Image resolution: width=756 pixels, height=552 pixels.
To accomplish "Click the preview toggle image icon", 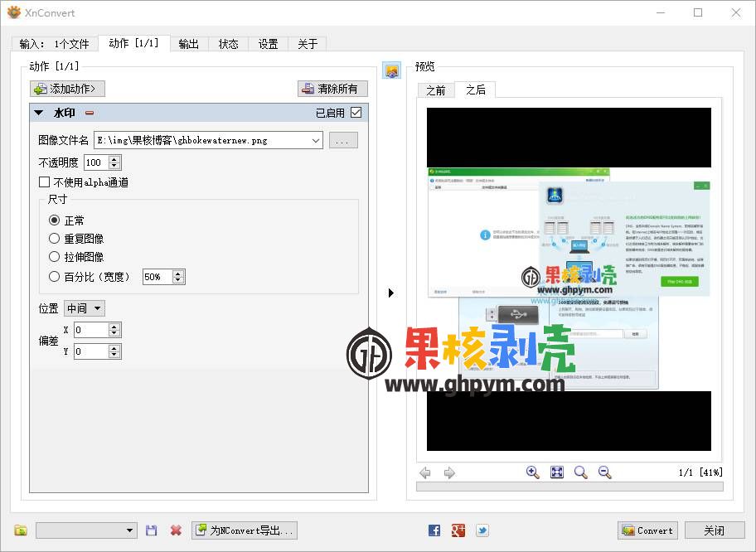I will (x=391, y=70).
